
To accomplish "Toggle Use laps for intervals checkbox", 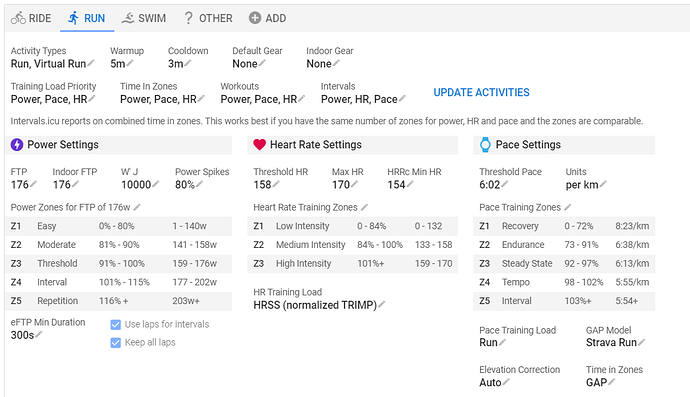I will coord(115,325).
